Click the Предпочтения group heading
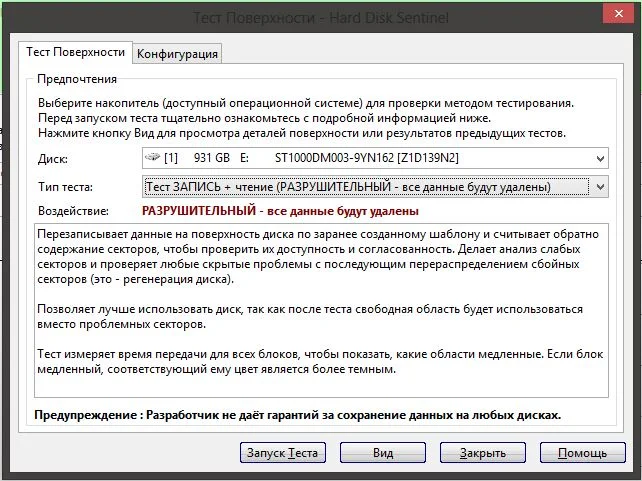The height and width of the screenshot is (481, 642). click(77, 79)
